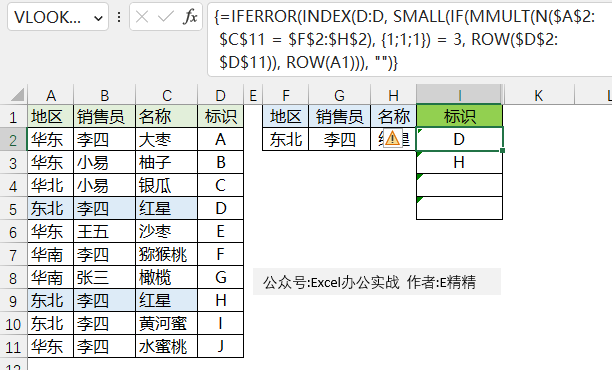The height and width of the screenshot is (370, 612).
Task: Click empty result cell I4
Action: pyautogui.click(x=459, y=185)
